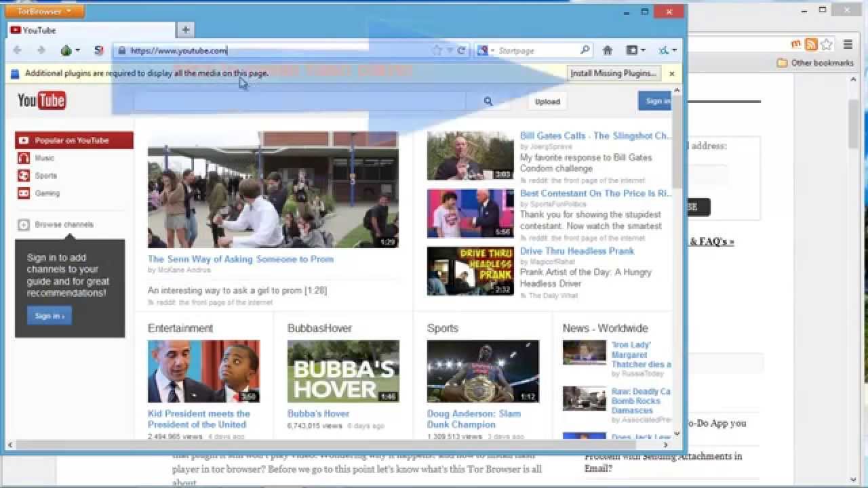
Task: Open 'Drive Thru Headless Prank' title link
Action: coord(577,251)
